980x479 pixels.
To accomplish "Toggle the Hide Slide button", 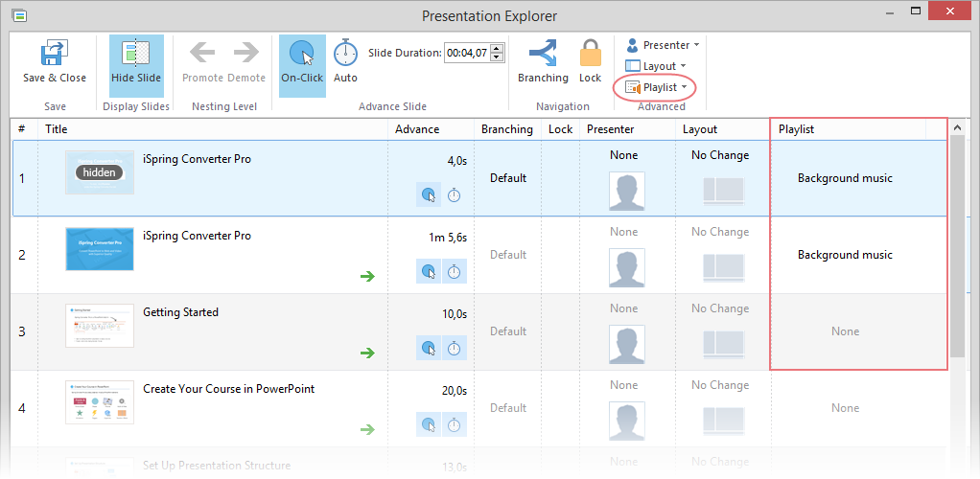I will 136,65.
